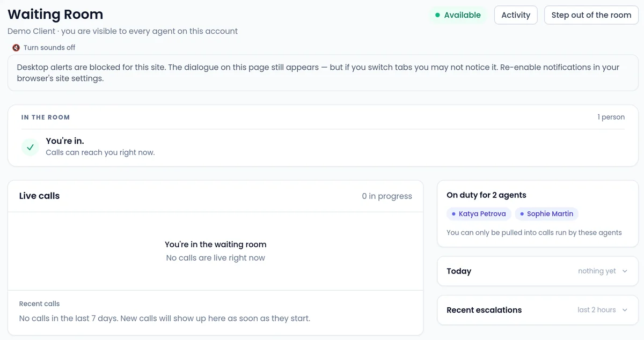Expand the Today panel chevron
The image size is (644, 340).
[625, 271]
